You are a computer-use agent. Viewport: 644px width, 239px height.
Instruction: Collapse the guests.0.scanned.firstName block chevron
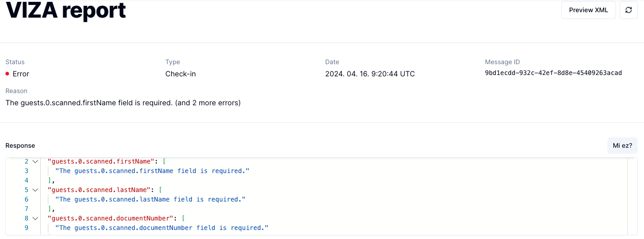(35, 161)
